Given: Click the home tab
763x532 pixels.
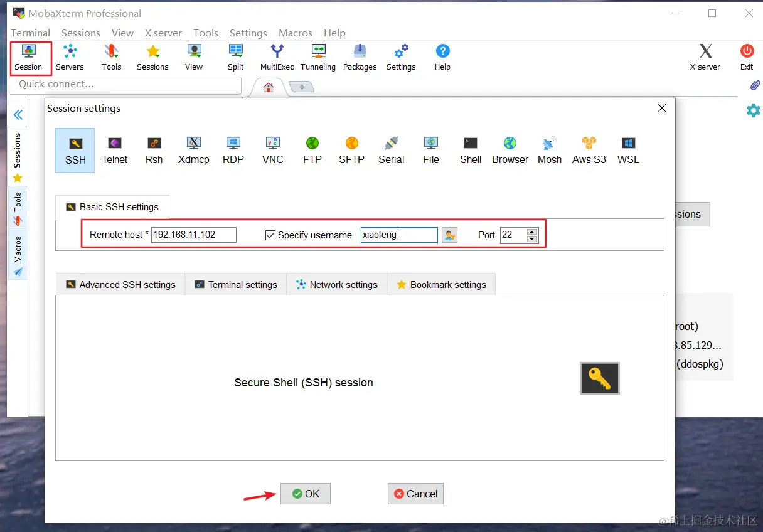Looking at the screenshot, I should click(269, 87).
